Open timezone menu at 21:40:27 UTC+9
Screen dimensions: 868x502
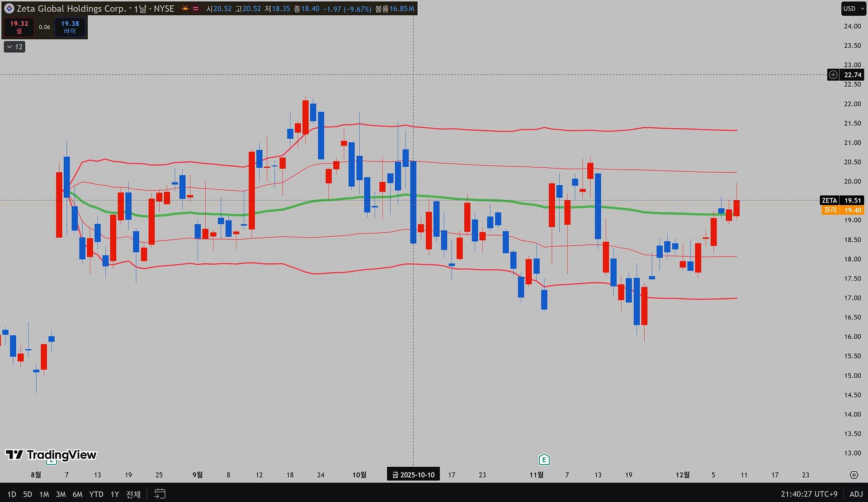(809, 494)
